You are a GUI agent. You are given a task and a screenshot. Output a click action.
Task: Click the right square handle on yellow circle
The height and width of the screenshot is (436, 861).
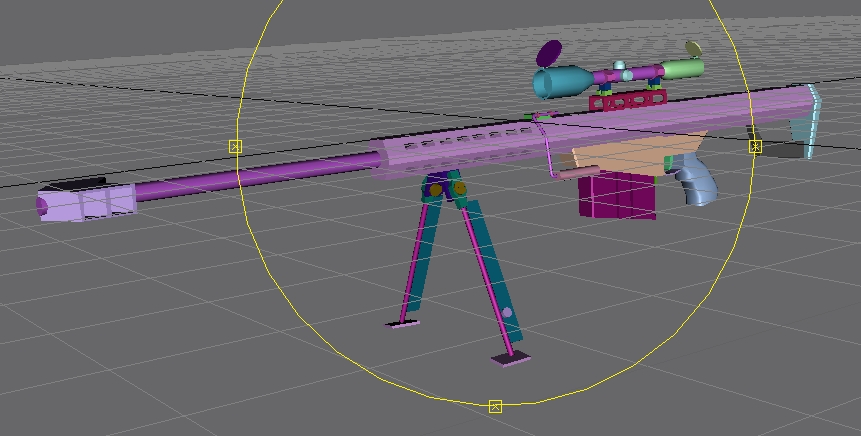pyautogui.click(x=755, y=146)
